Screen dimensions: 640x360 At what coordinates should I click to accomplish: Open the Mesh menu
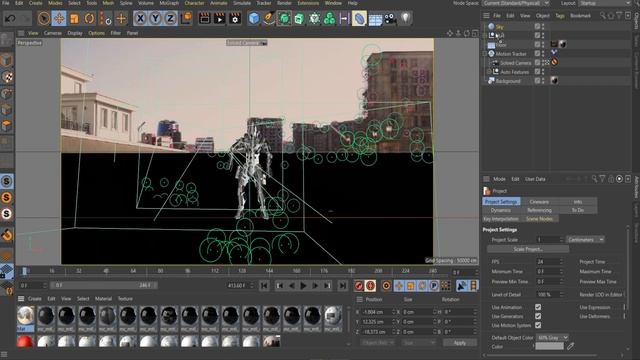108,3
